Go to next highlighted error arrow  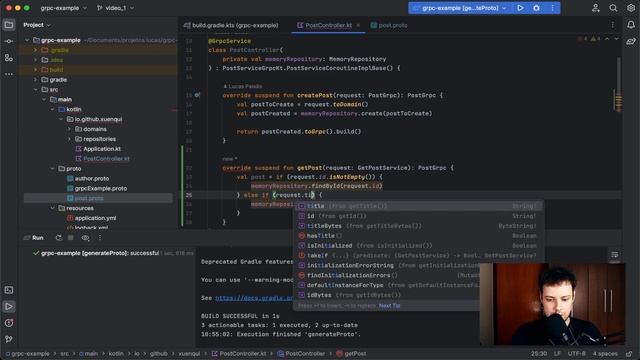[x=616, y=39]
